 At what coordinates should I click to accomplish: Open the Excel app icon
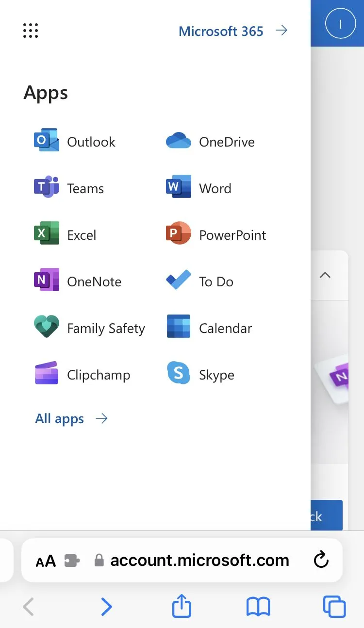click(47, 234)
